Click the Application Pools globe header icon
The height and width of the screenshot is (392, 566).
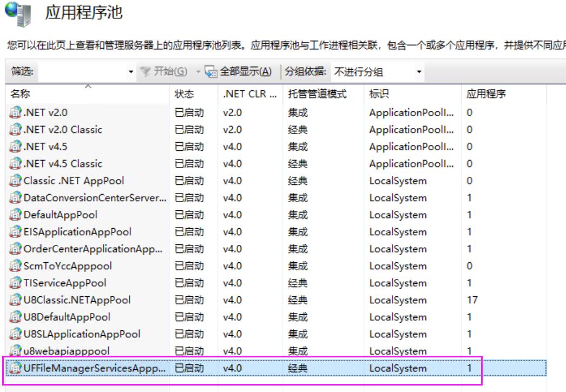(x=17, y=14)
